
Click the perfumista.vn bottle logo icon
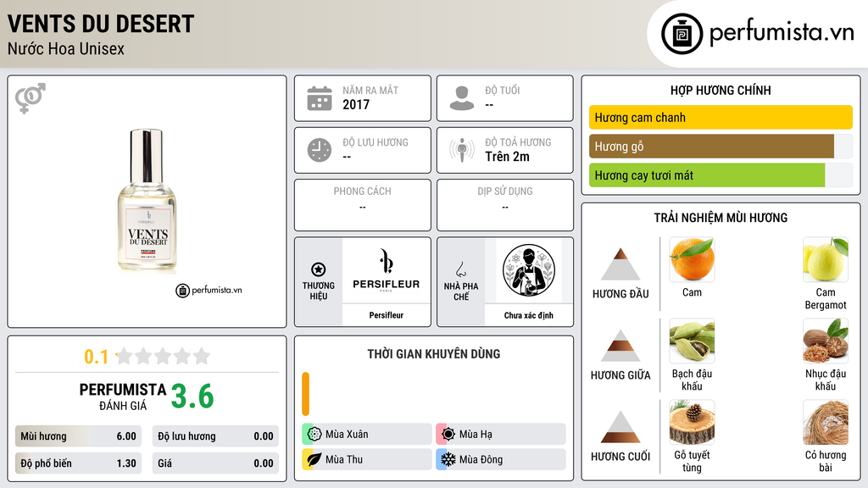click(x=682, y=34)
